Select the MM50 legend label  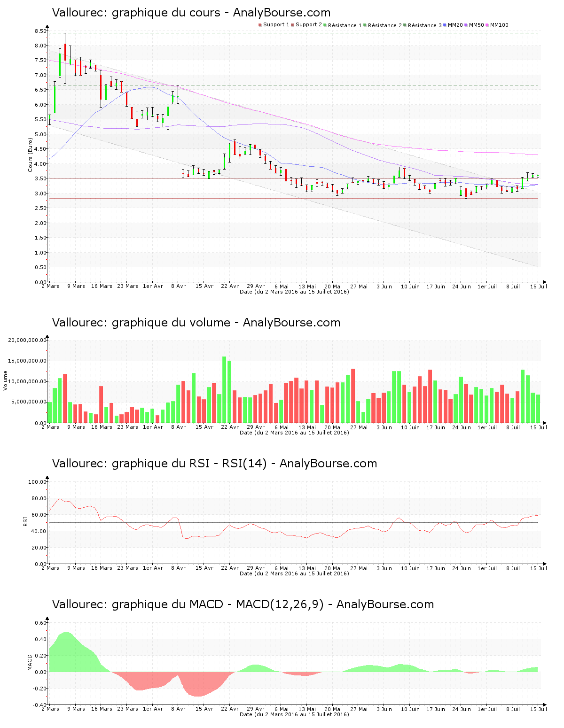coord(476,25)
